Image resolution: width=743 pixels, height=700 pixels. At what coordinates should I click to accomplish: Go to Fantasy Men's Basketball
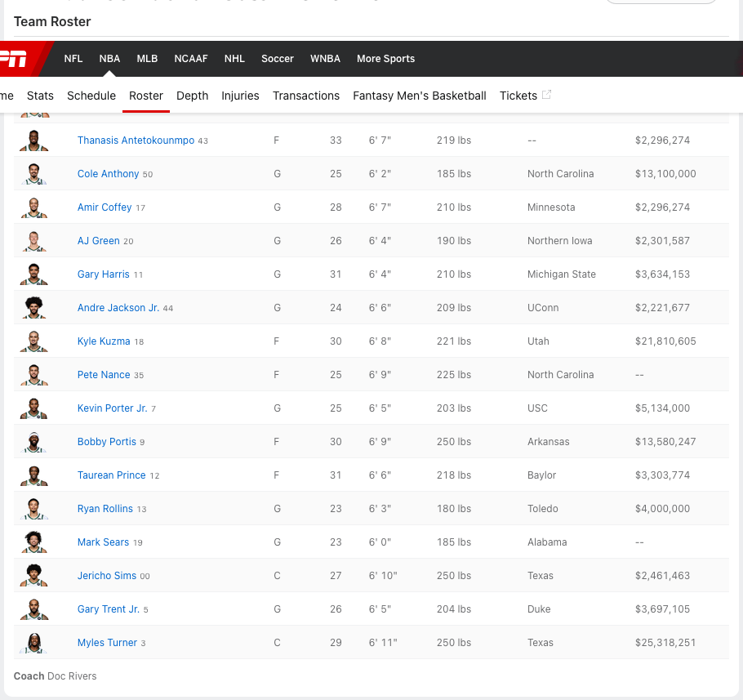pos(420,96)
